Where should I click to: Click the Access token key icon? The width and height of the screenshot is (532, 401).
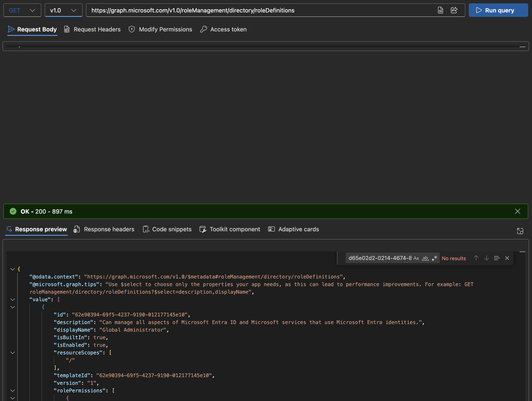pyautogui.click(x=203, y=29)
